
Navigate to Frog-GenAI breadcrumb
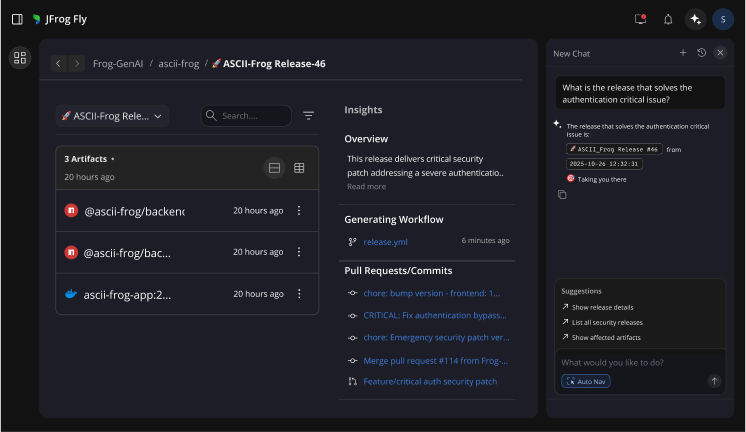(x=116, y=64)
